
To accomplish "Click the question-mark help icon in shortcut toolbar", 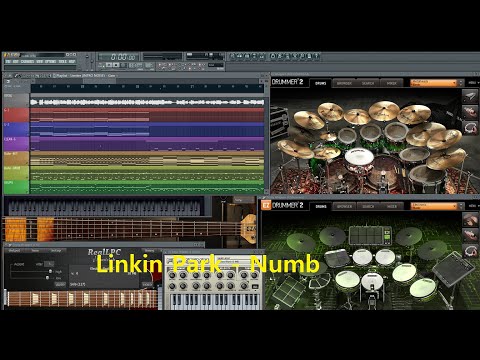I will point(317,56).
